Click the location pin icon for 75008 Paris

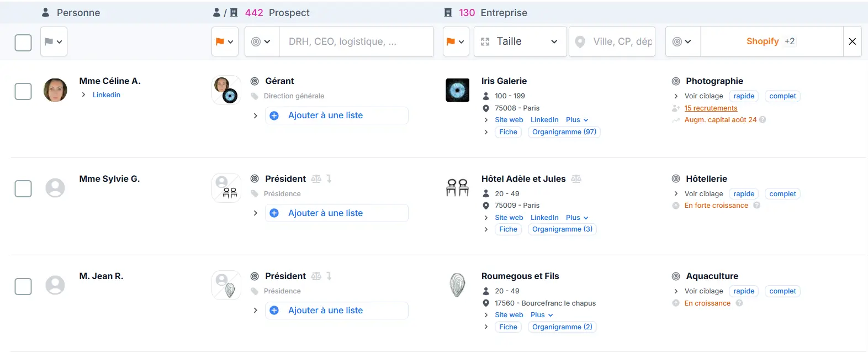pos(485,108)
